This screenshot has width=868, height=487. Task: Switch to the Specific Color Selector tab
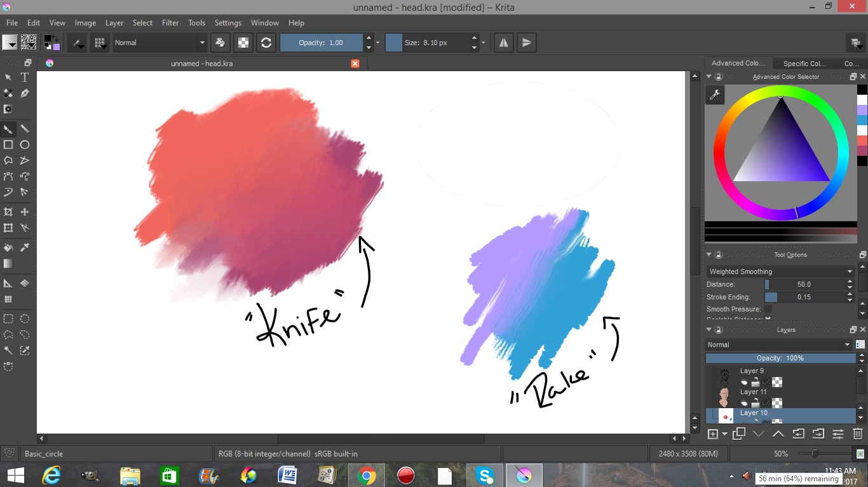[x=804, y=64]
